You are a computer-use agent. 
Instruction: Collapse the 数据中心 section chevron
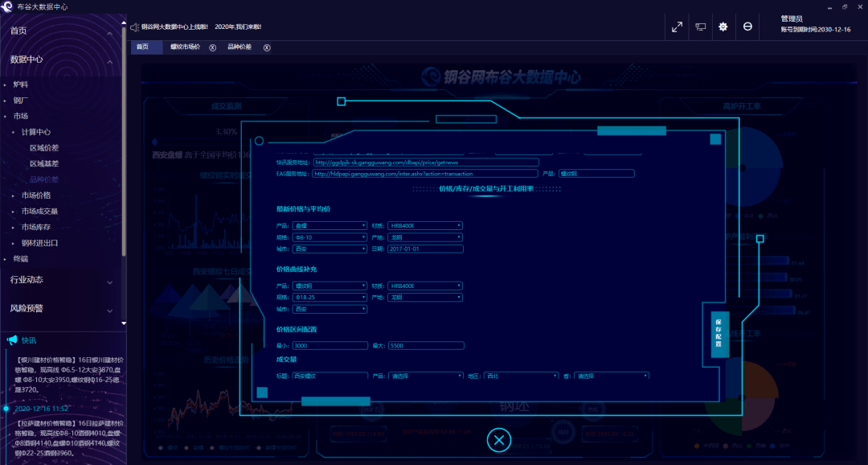[109, 61]
